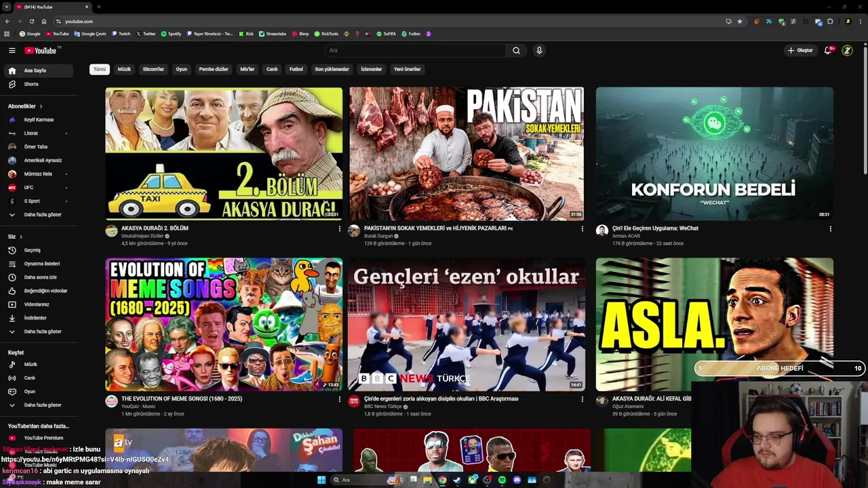Image resolution: width=868 pixels, height=488 pixels.
Task: Expand the Siz section arrow
Action: 21,237
